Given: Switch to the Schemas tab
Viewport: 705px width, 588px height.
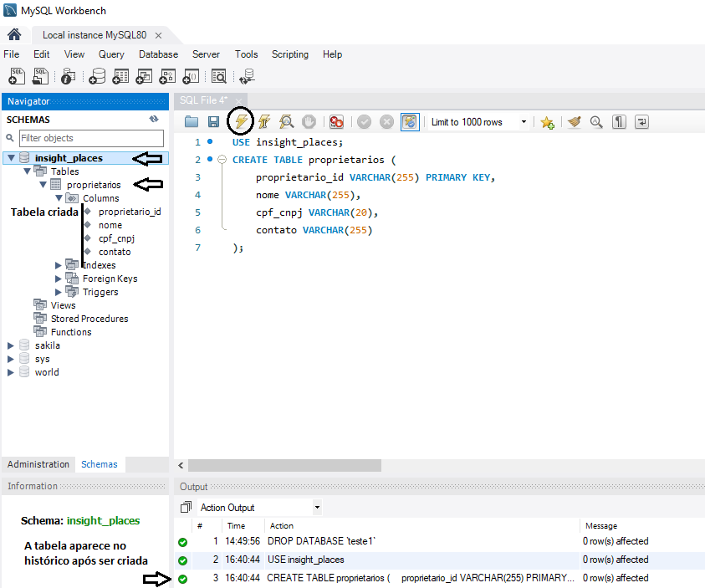Looking at the screenshot, I should point(100,464).
